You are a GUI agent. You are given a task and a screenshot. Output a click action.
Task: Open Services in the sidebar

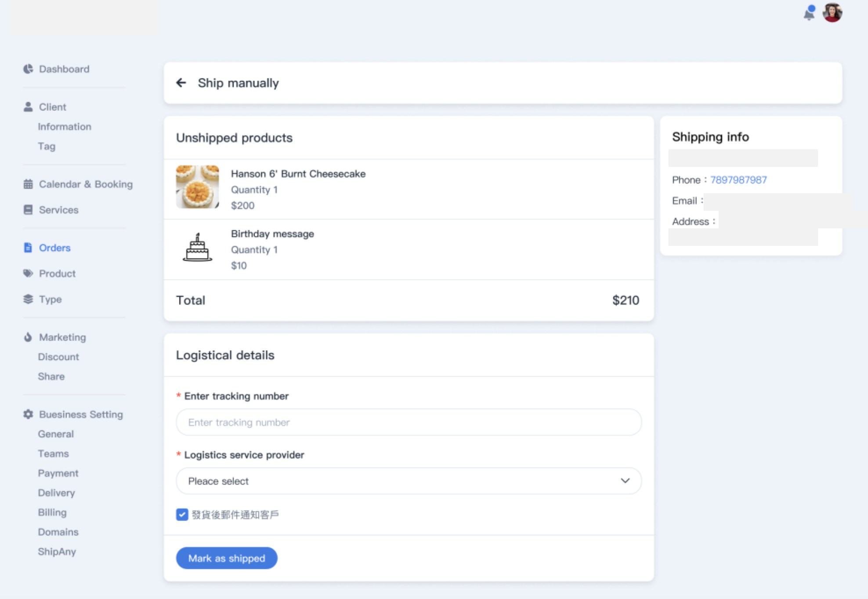pos(58,210)
